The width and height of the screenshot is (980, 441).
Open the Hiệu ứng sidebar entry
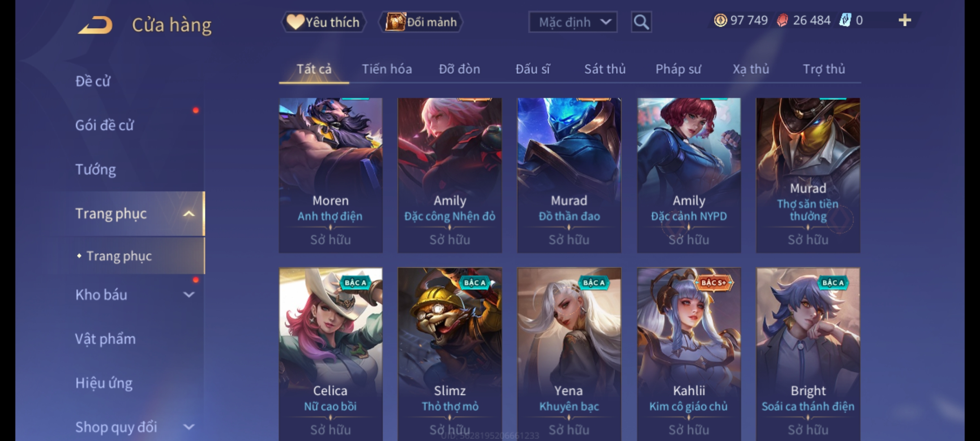pos(104,383)
